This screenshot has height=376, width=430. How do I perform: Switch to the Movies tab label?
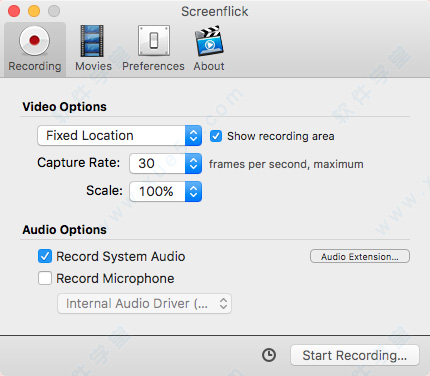(93, 66)
